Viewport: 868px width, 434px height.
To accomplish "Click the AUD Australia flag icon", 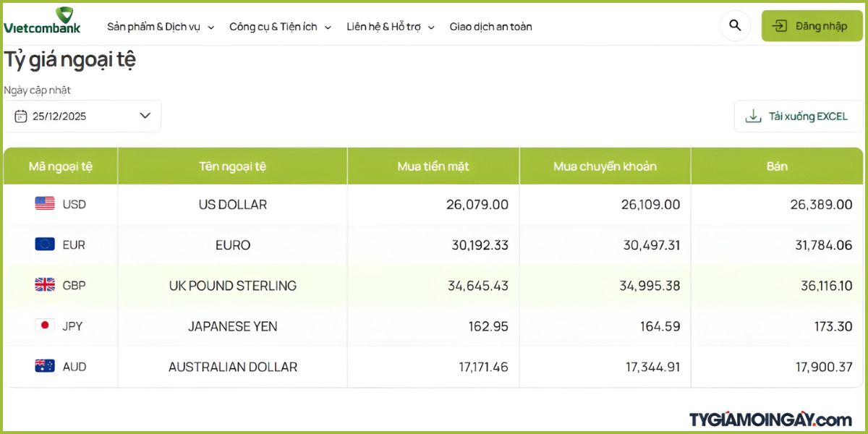I will [x=45, y=366].
